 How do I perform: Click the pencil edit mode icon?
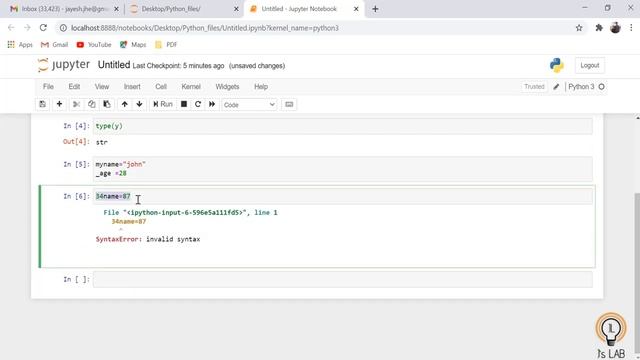tap(556, 87)
